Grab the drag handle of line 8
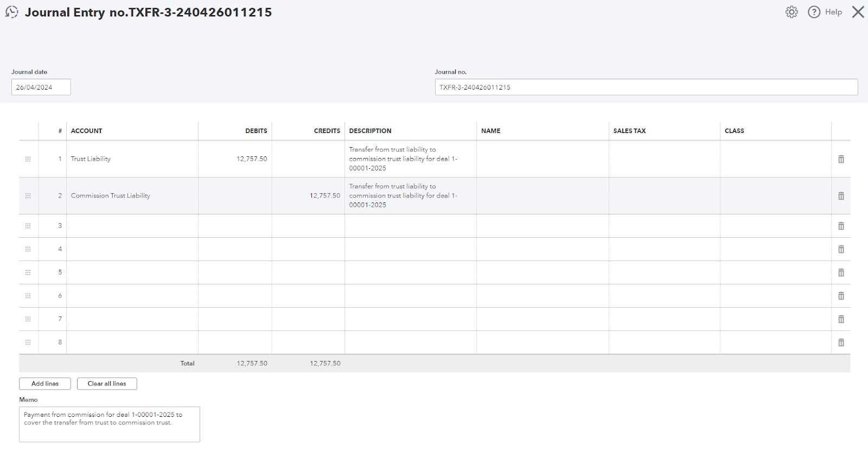The width and height of the screenshot is (868, 450). pyautogui.click(x=28, y=343)
